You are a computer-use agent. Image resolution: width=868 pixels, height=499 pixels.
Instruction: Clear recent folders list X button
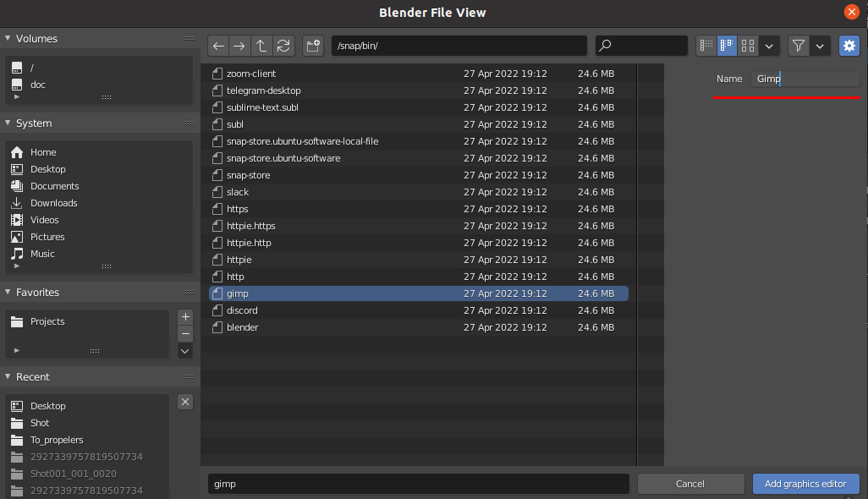coord(185,402)
